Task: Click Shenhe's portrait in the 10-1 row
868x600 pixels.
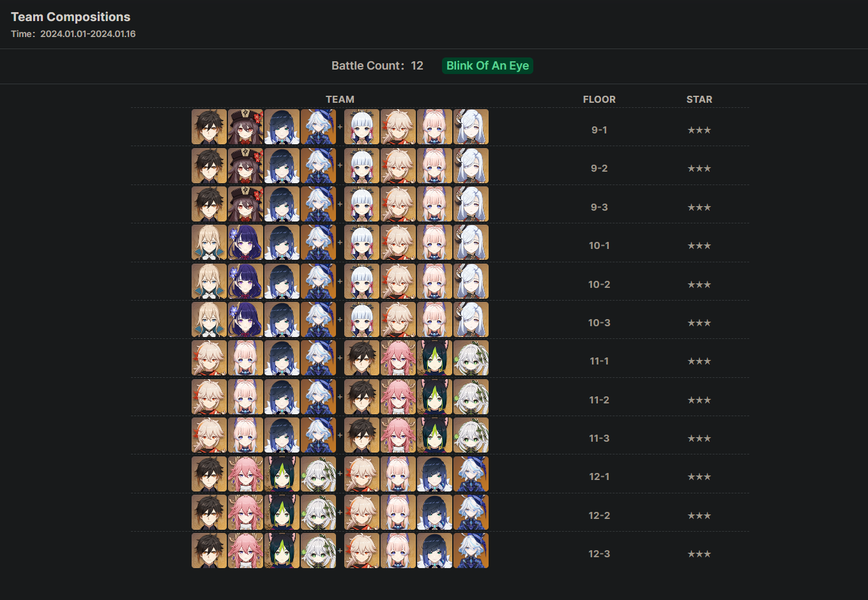Action: click(x=471, y=243)
